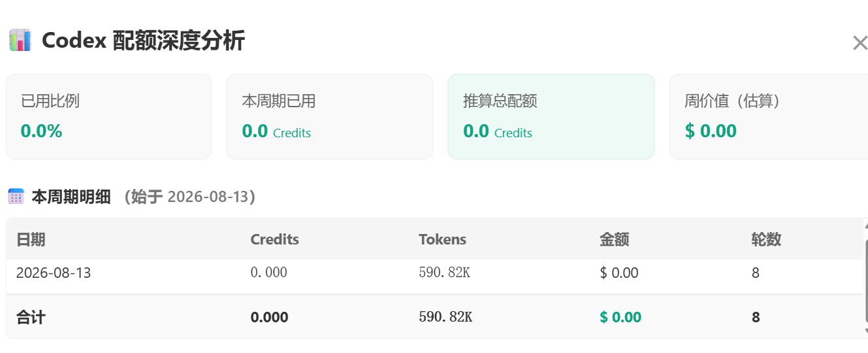Select the 本周期已用 credits card
Image resolution: width=868 pixels, height=353 pixels.
330,116
